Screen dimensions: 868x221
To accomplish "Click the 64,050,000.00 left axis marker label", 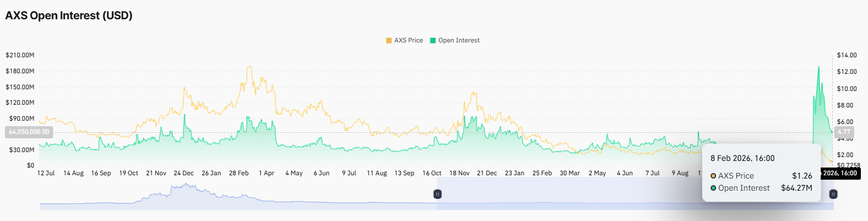I will (29, 132).
